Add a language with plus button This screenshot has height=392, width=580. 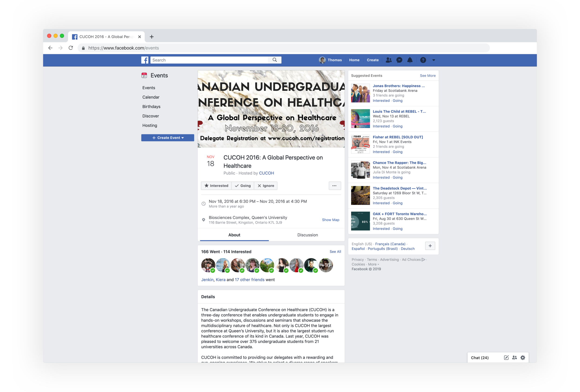[430, 246]
